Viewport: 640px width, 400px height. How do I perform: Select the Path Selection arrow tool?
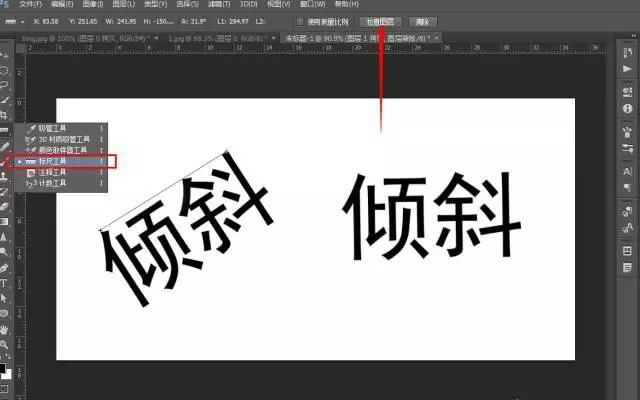click(4, 298)
